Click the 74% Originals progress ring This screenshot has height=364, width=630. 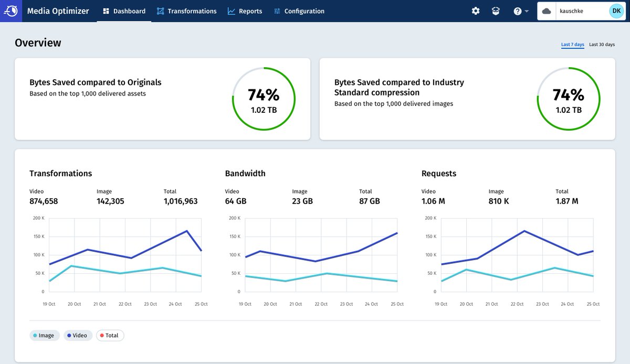point(264,99)
